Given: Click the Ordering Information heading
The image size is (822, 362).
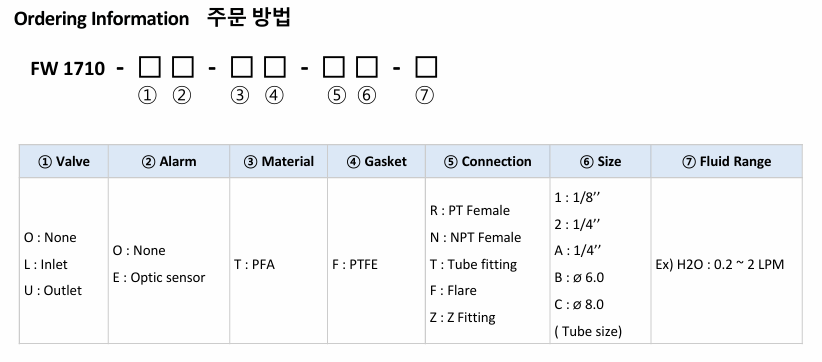Looking at the screenshot, I should coord(101,19).
